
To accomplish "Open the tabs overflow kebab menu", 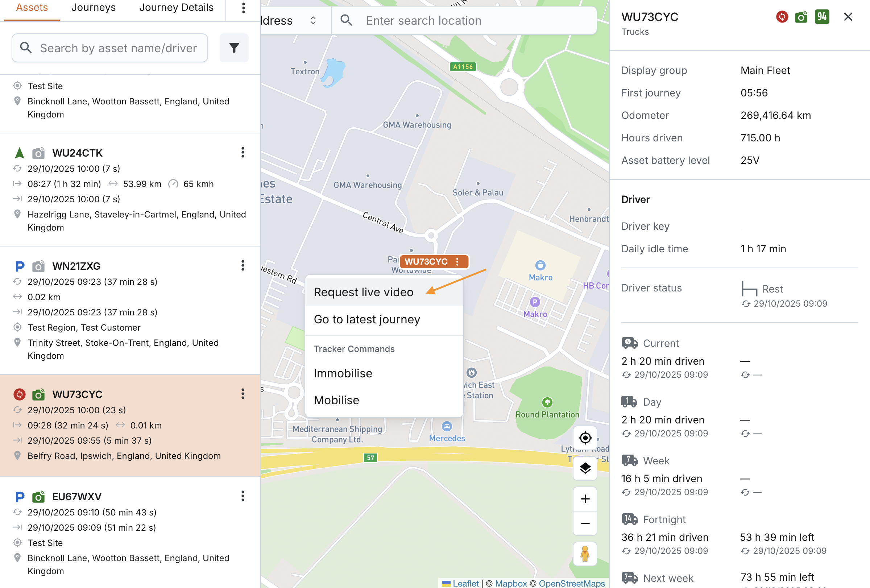I will [x=244, y=8].
